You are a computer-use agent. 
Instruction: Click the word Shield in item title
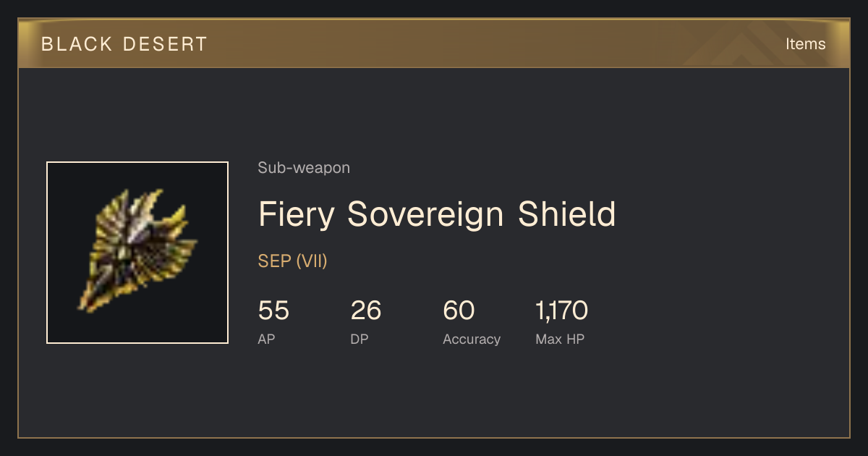[x=567, y=215]
